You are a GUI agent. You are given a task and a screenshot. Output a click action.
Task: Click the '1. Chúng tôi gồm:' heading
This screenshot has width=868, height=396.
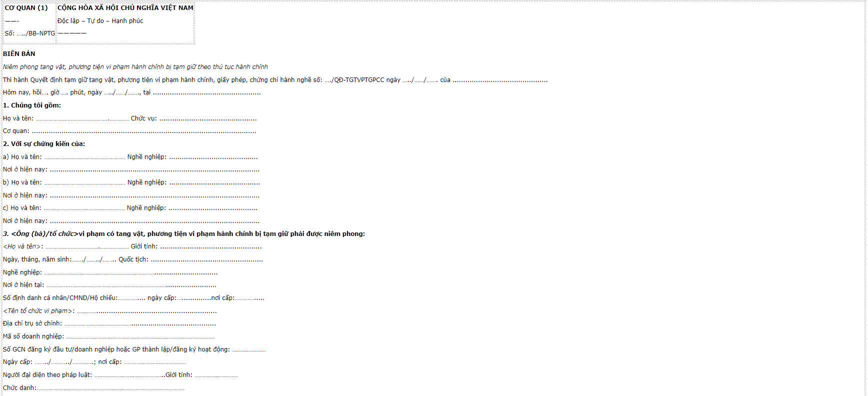(32, 105)
